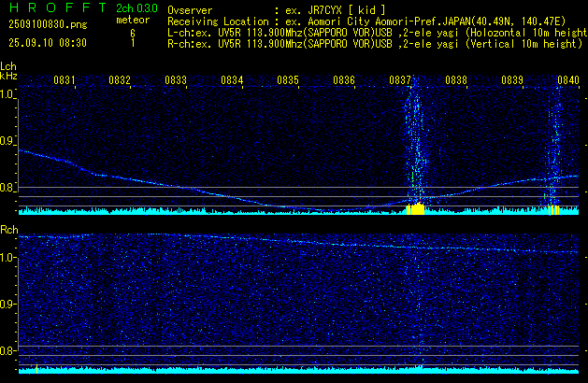Click the small yellow tick in Rch level strip
588x383 pixels.
click(x=36, y=369)
